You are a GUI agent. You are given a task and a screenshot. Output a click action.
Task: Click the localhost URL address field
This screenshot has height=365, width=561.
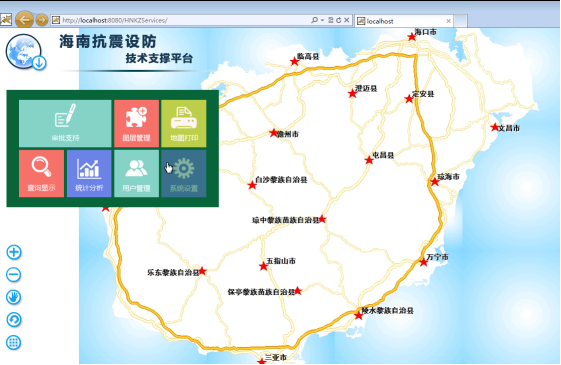(182, 20)
